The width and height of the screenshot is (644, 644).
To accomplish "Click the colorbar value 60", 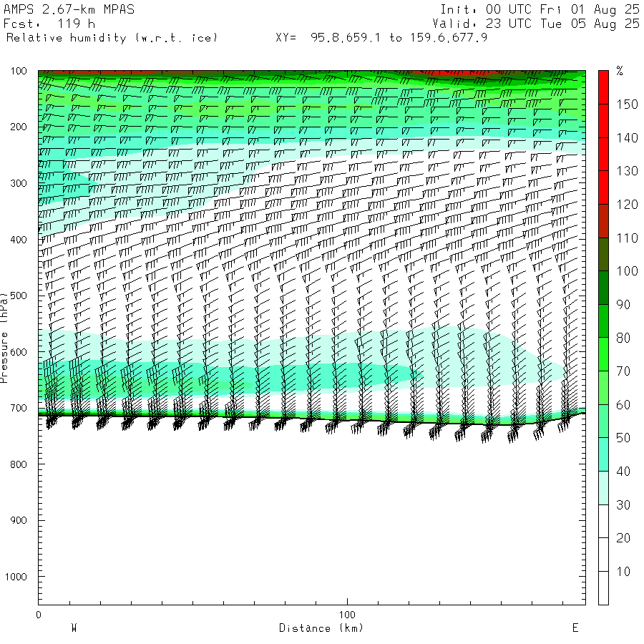I will tap(623, 404).
